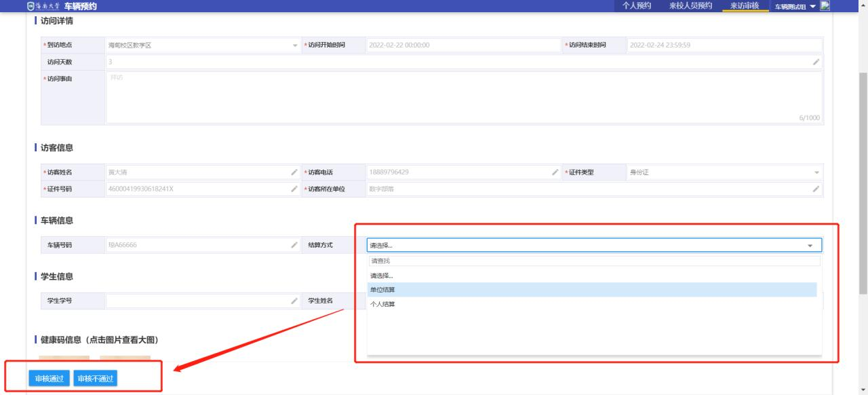The height and width of the screenshot is (395, 868).
Task: Click edit pencil in 车辆号码 field
Action: pyautogui.click(x=294, y=245)
